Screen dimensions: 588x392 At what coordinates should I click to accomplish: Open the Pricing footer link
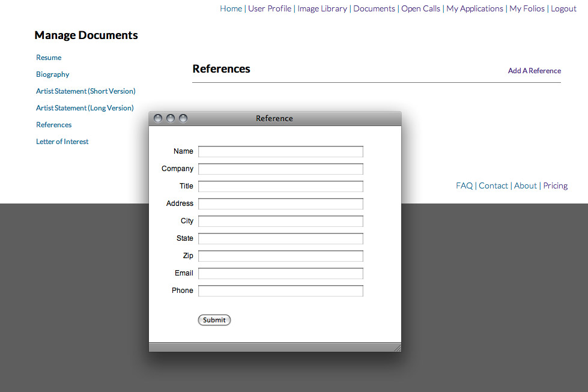tap(556, 186)
